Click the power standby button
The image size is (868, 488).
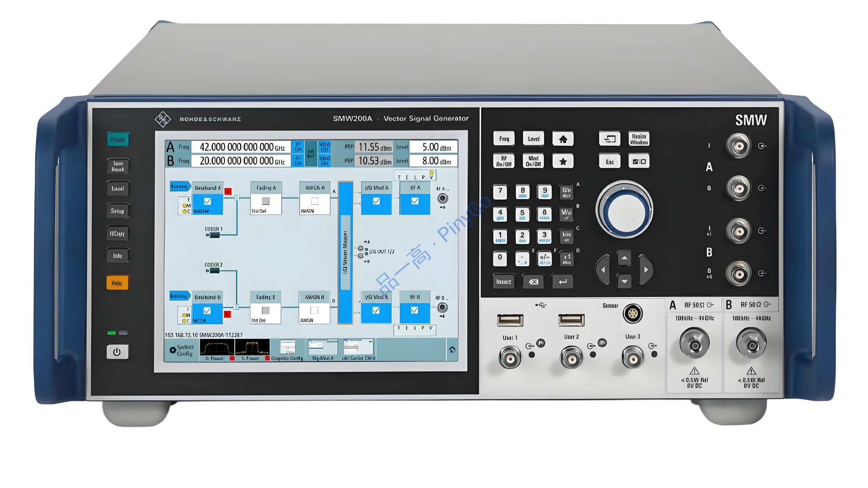click(x=117, y=352)
